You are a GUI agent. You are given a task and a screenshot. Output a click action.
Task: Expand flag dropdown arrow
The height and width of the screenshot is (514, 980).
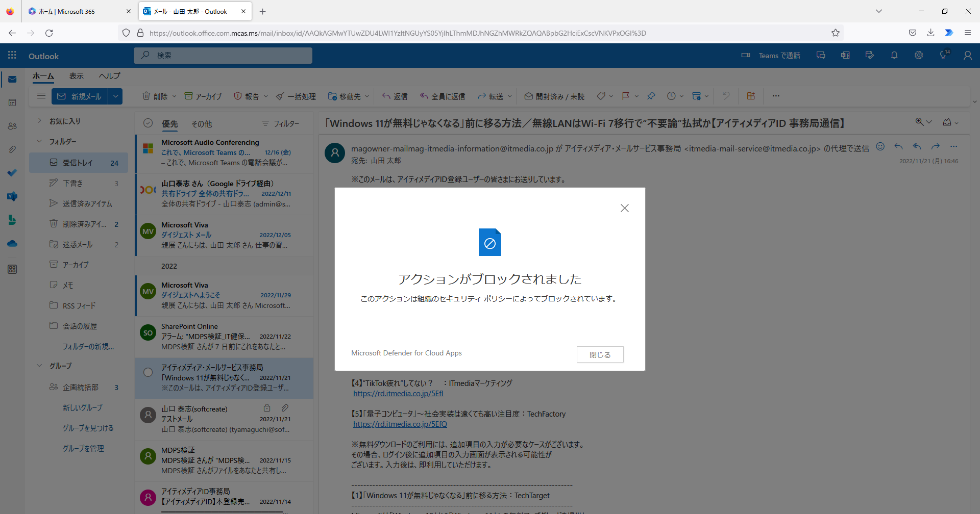click(636, 96)
